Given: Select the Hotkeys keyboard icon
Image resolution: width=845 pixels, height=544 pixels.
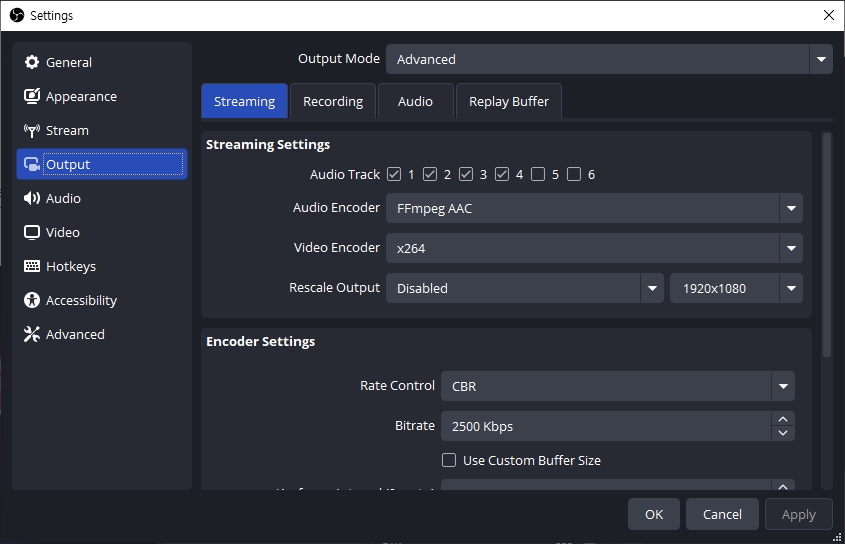Looking at the screenshot, I should coord(32,267).
